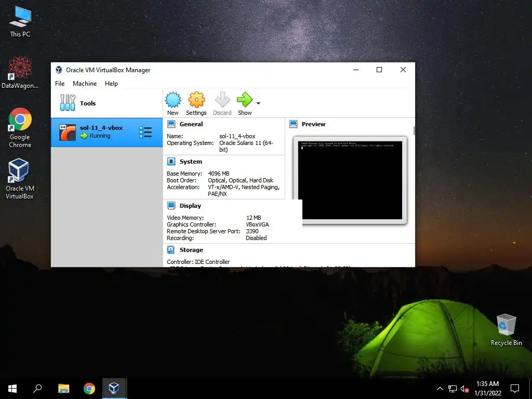This screenshot has width=532, height=399.
Task: Select the Tools entry in sidebar
Action: pos(107,103)
